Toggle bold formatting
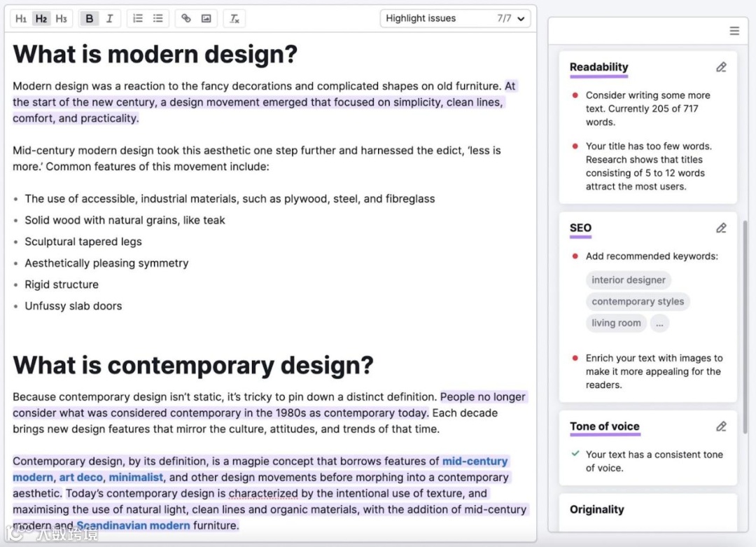The image size is (756, 547). [x=89, y=19]
